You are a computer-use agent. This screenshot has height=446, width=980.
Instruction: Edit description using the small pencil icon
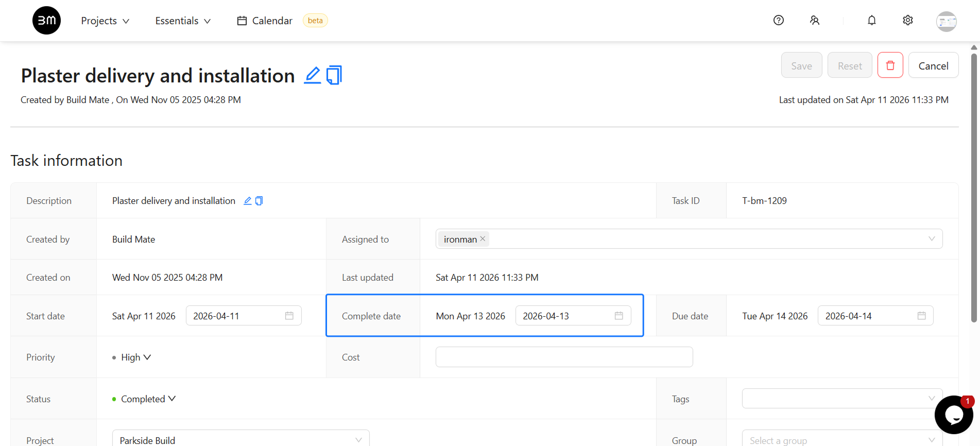click(247, 201)
